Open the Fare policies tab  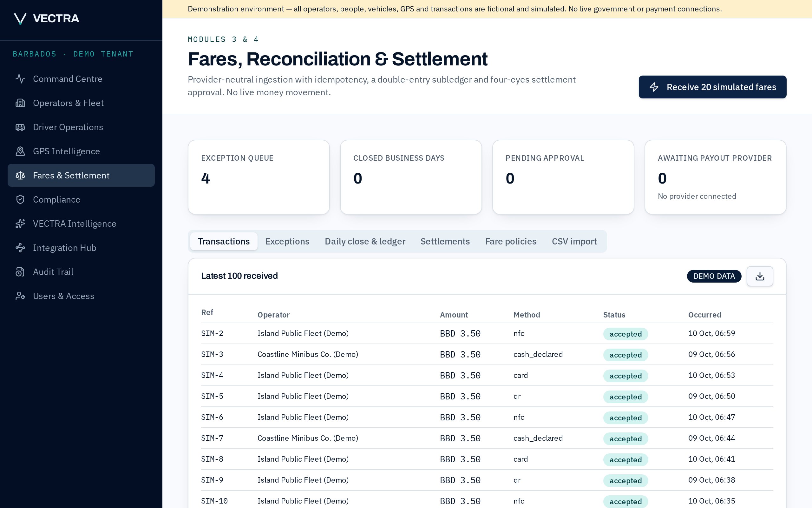coord(511,241)
